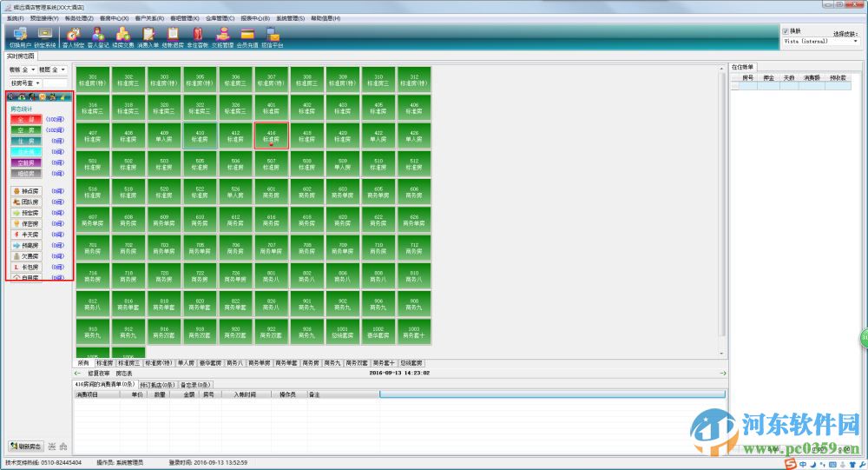The image size is (868, 470).
Task: Toggle the 换肤 skin checkbox
Action: pos(786,31)
